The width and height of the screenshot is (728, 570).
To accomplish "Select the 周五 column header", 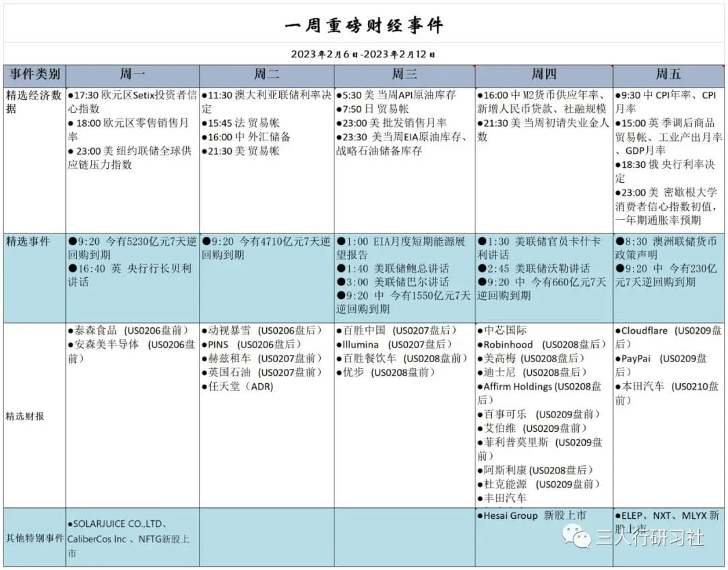I will click(x=669, y=74).
